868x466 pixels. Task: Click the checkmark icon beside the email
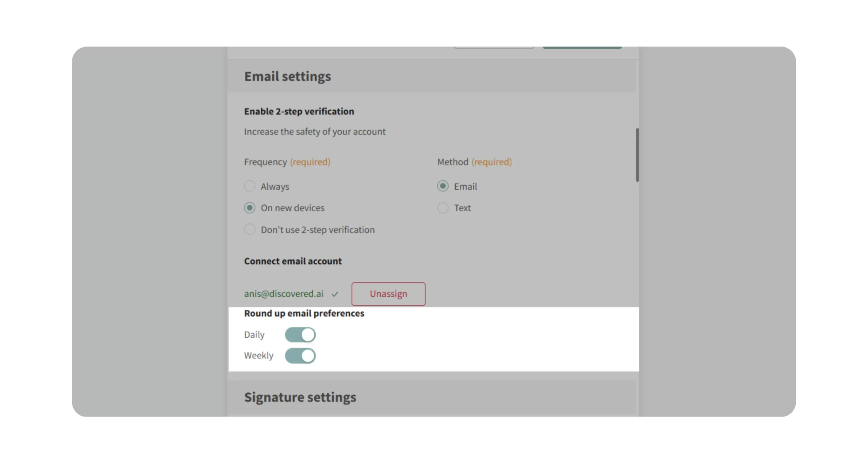click(x=335, y=294)
